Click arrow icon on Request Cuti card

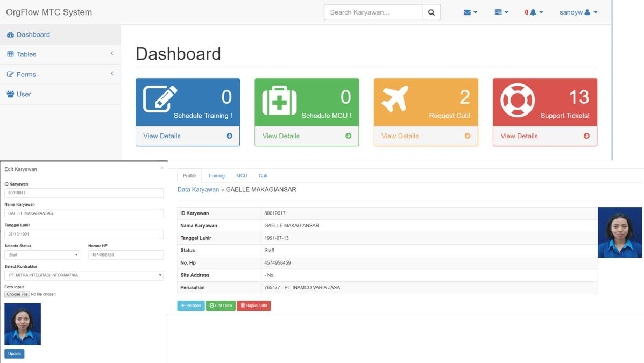coord(468,136)
